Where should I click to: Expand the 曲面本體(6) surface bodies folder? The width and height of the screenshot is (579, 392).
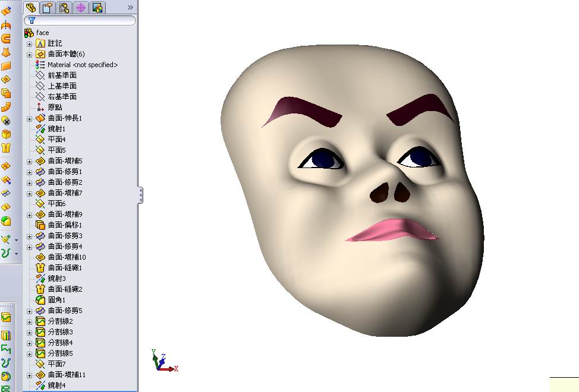click(x=29, y=53)
